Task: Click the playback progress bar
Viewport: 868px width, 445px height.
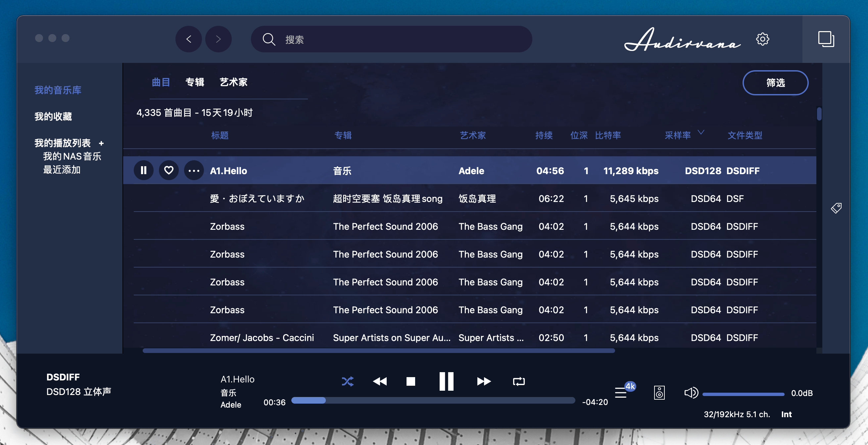Action: click(433, 401)
